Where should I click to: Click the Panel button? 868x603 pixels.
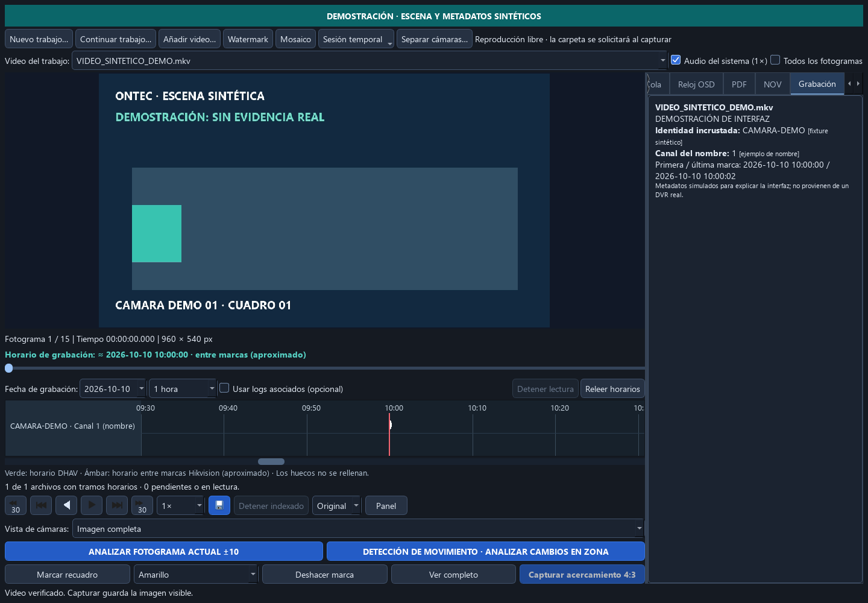(x=386, y=505)
